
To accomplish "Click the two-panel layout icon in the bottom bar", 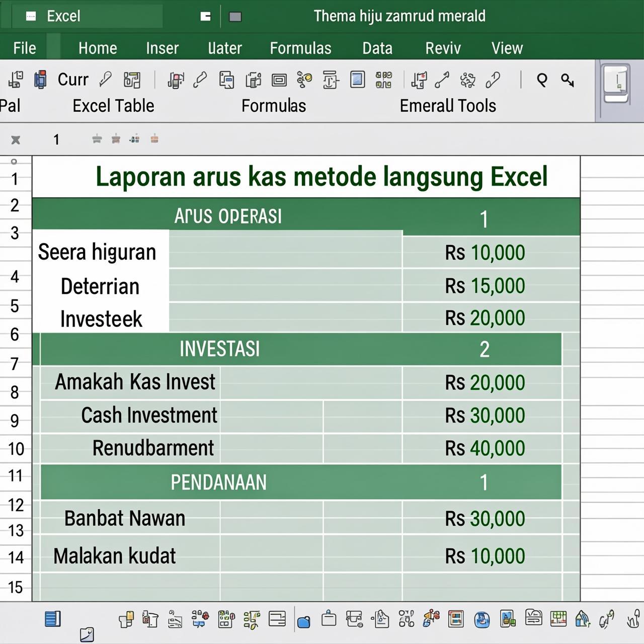I will (x=277, y=619).
